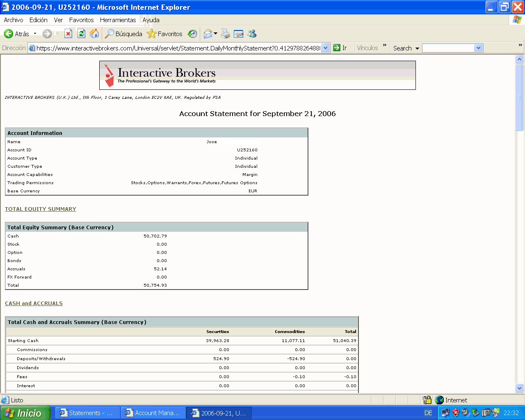Screen dimensions: 525x420
Task: Click the DE language indicator
Action: click(428, 413)
